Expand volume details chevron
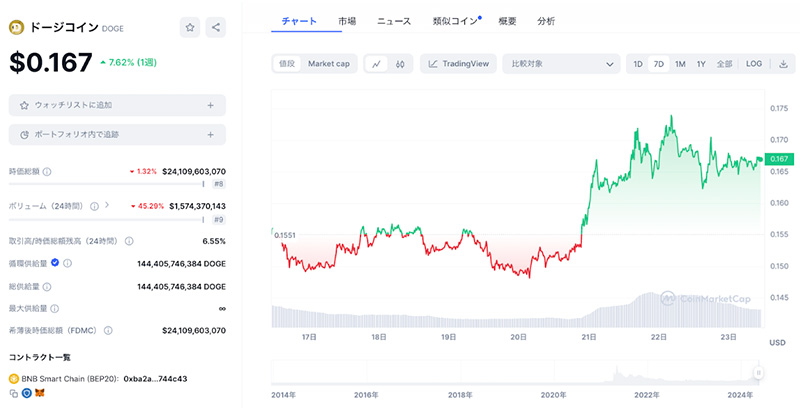The image size is (800, 417). tap(107, 205)
